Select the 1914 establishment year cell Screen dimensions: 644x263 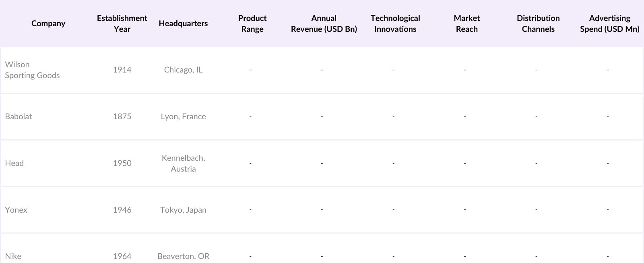122,70
